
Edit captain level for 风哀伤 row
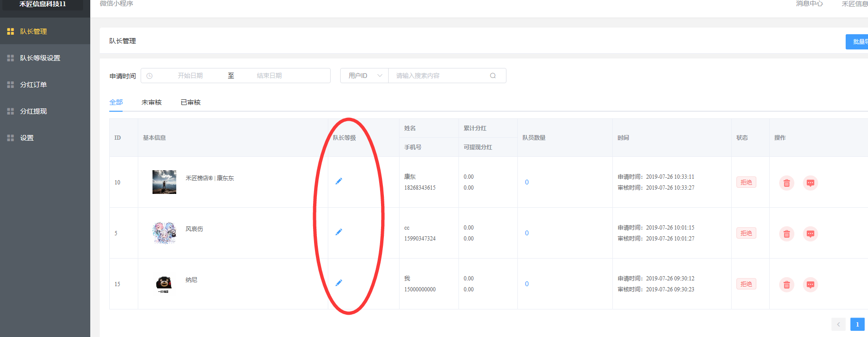[339, 232]
